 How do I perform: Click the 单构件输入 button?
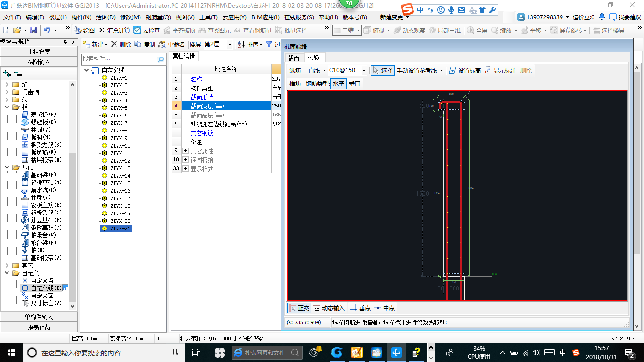coord(39,317)
